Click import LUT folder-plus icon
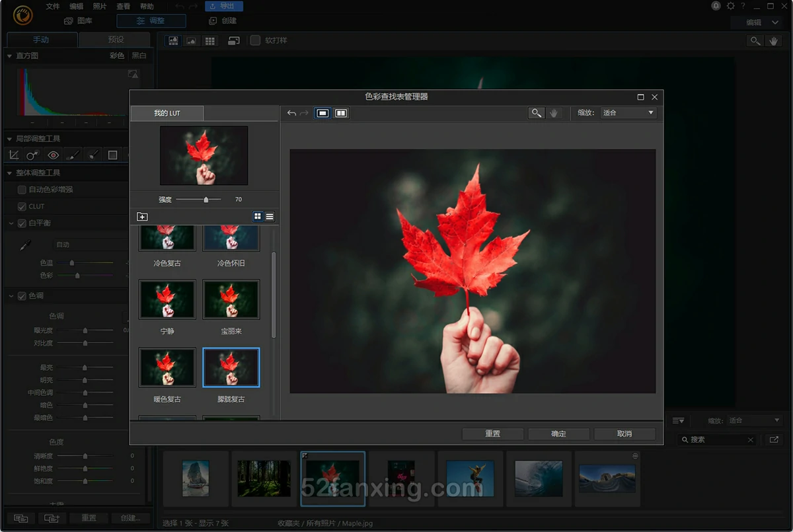Screen dimensions: 793x532 [142, 217]
